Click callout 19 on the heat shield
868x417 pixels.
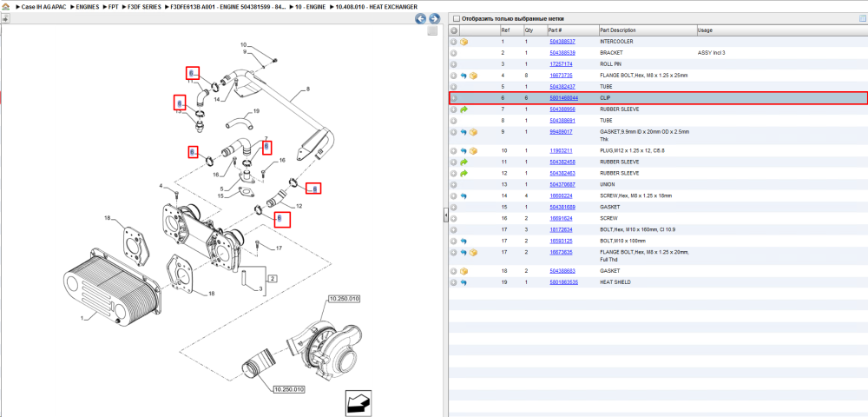click(256, 111)
